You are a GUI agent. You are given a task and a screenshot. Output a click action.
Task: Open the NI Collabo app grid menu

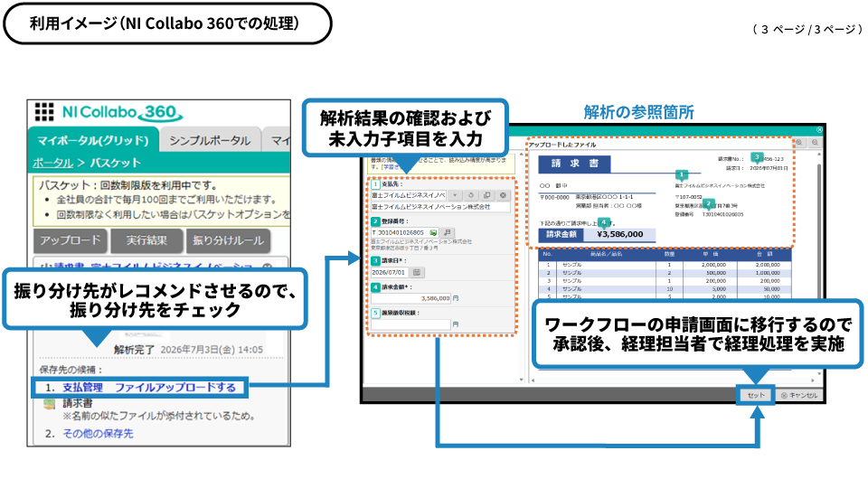tap(43, 112)
